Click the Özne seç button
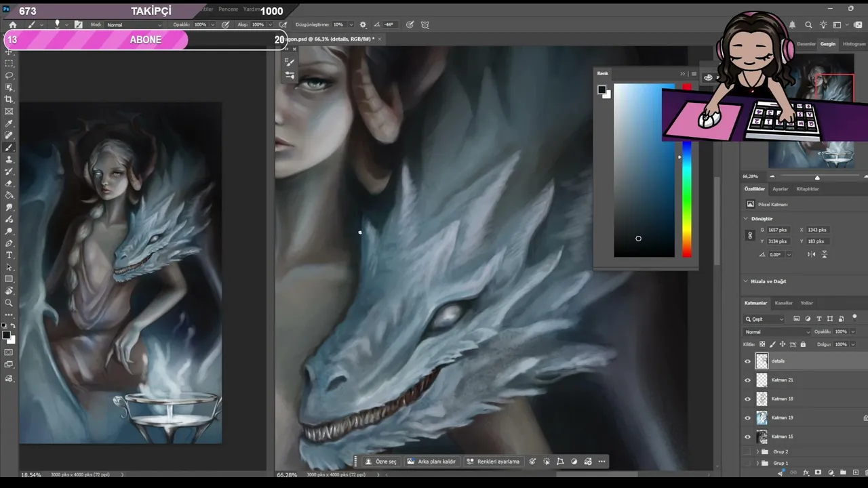868x488 pixels. pyautogui.click(x=381, y=462)
